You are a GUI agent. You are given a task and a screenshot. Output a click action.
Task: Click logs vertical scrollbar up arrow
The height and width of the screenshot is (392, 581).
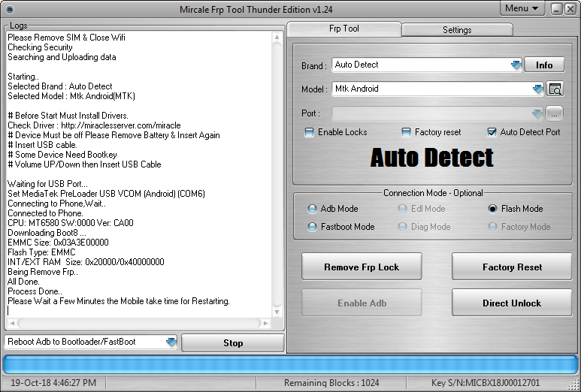tap(277, 37)
